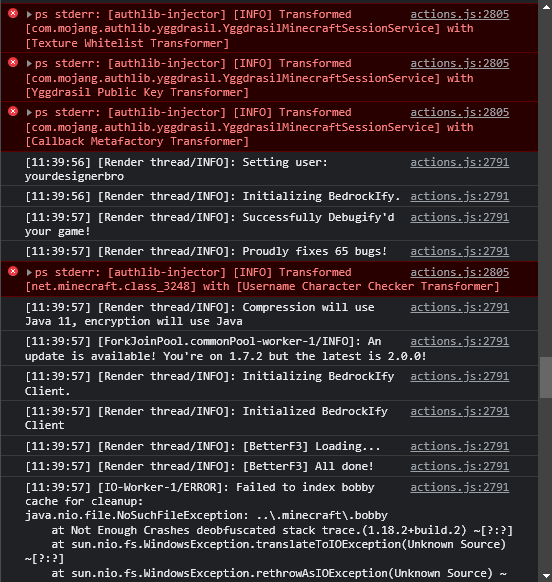
Task: Select the 'update is available' log message
Action: point(226,349)
